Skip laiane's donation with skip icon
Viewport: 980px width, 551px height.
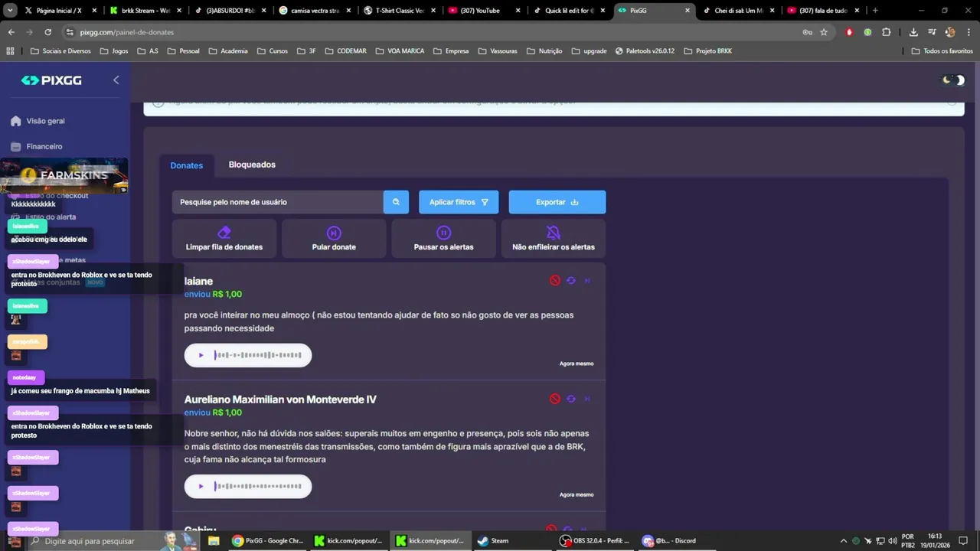point(587,281)
